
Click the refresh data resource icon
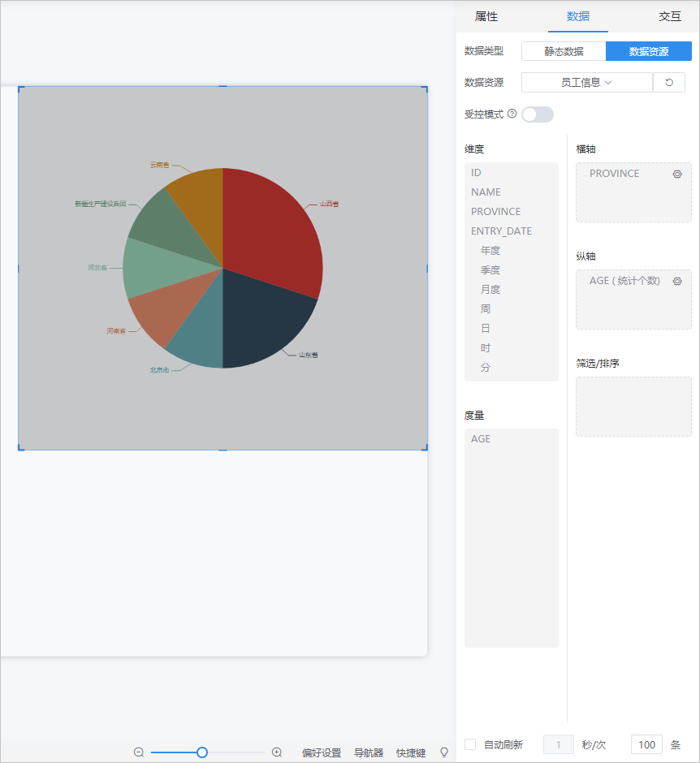coord(669,82)
